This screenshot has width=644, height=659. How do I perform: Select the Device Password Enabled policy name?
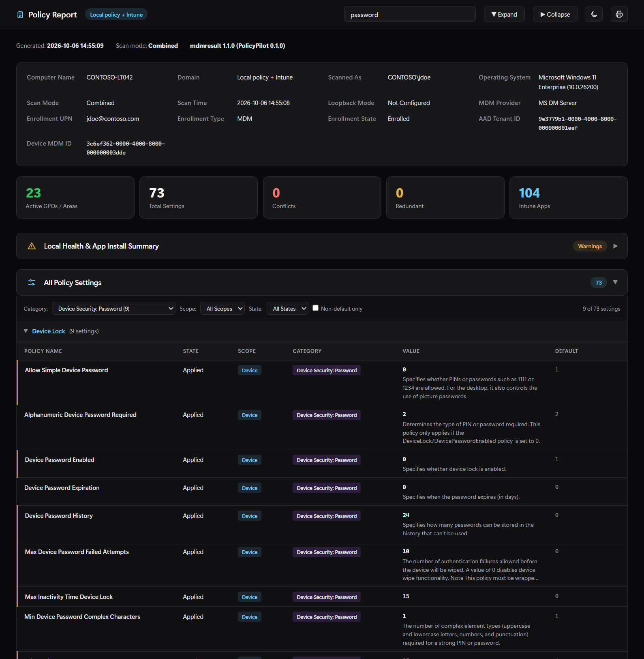(60, 460)
